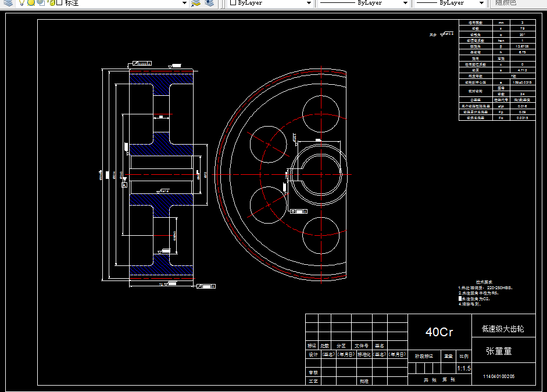Toggle the layer on/off lightbulb
The height and width of the screenshot is (392, 547).
22,3
